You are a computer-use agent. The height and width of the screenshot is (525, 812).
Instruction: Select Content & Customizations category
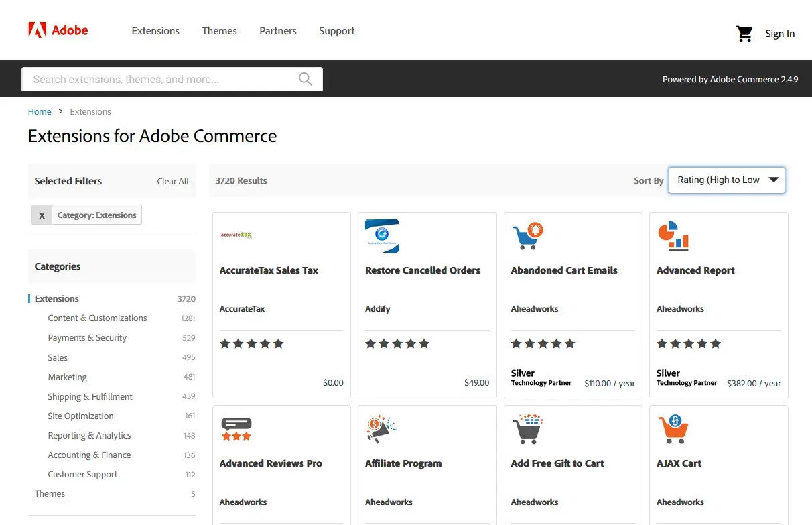(x=97, y=318)
